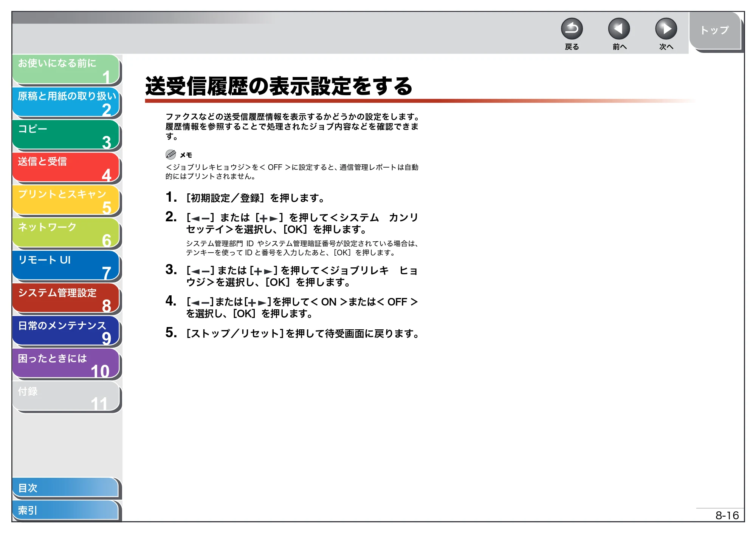Click the メモ pencil note icon
This screenshot has width=756, height=534.
click(171, 154)
